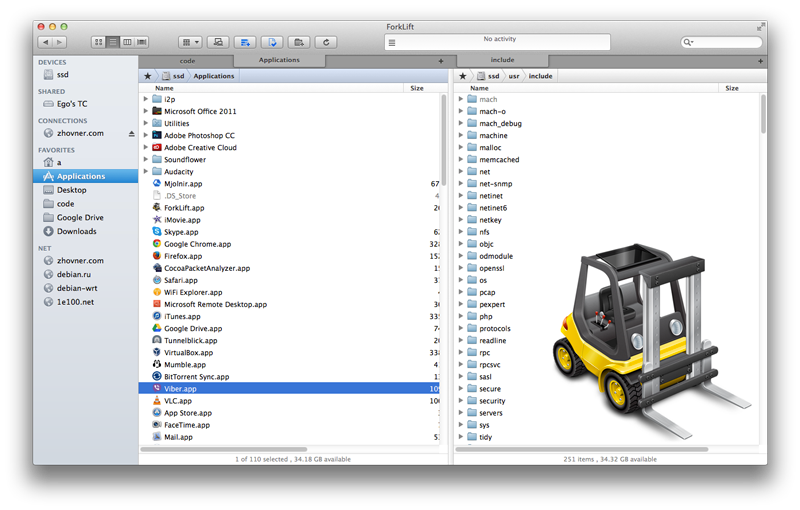Open Google Drive favorite in sidebar

[x=85, y=217]
